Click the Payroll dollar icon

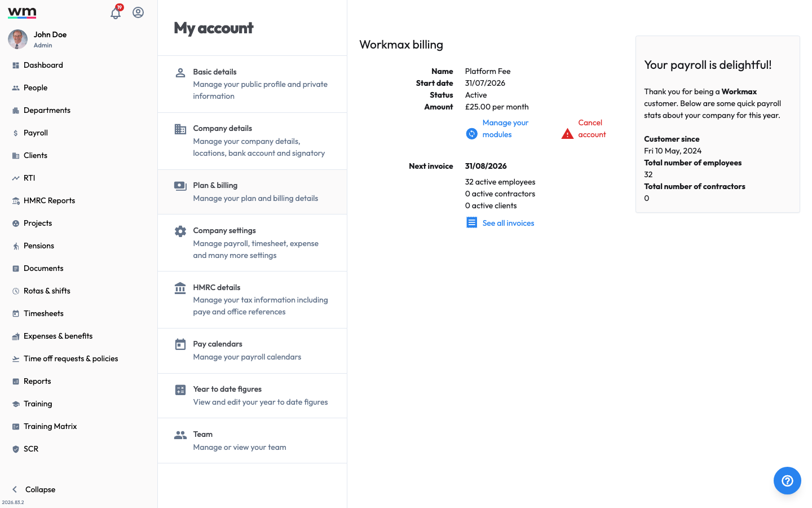point(16,133)
